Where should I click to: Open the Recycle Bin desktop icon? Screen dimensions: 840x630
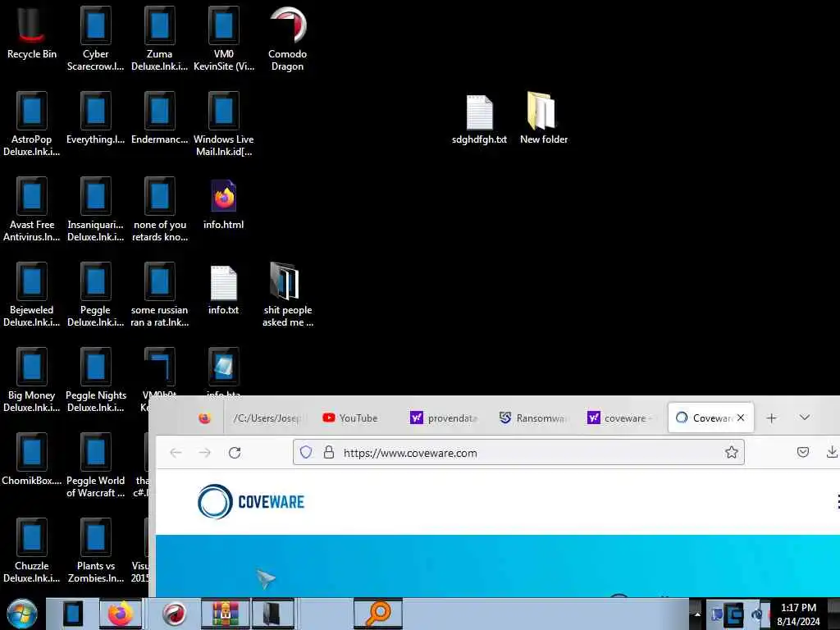point(32,33)
